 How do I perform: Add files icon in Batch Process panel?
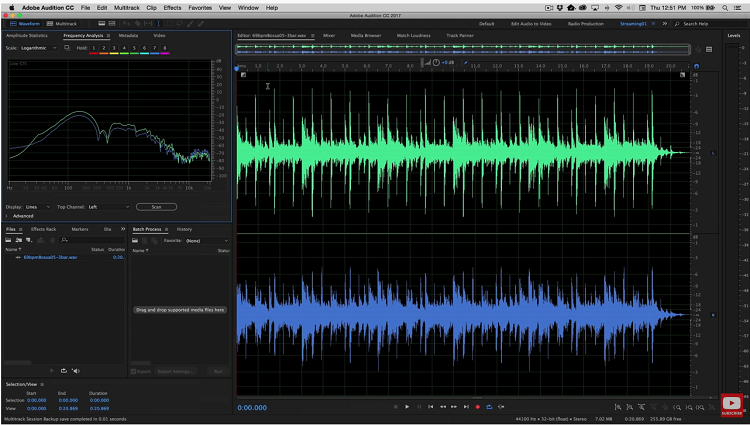[x=135, y=240]
